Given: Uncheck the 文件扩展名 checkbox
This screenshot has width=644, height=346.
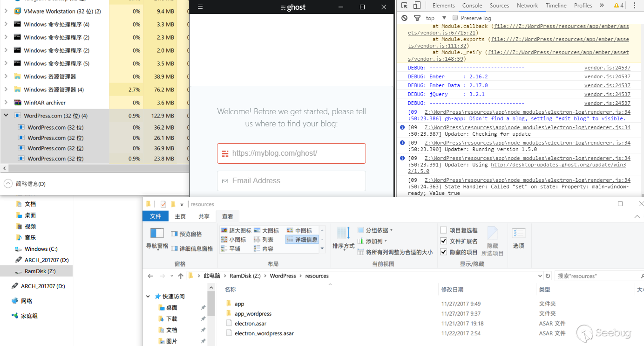Looking at the screenshot, I should (444, 241).
